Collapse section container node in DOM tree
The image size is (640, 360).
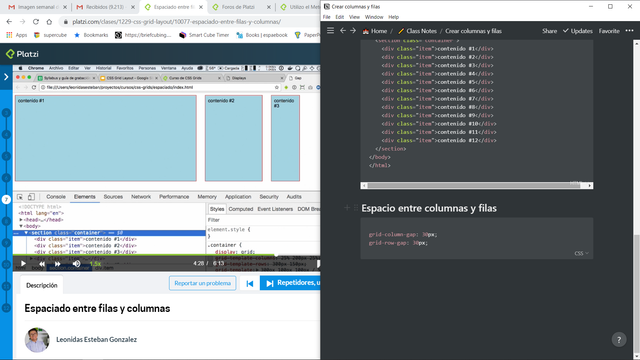pyautogui.click(x=26, y=233)
